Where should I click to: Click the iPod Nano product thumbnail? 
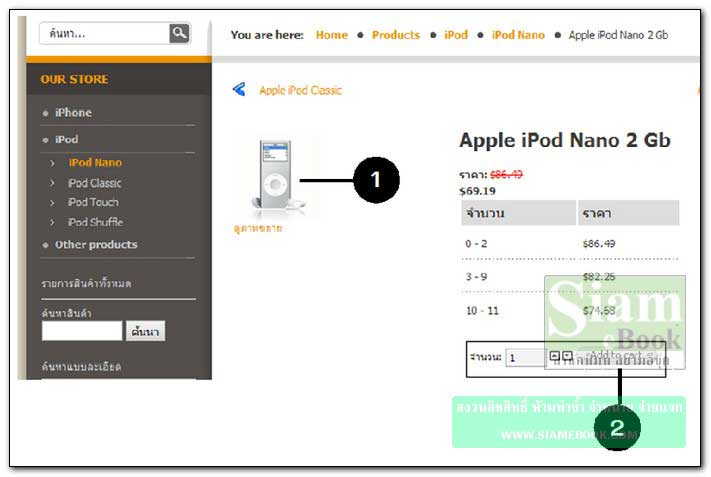point(276,175)
